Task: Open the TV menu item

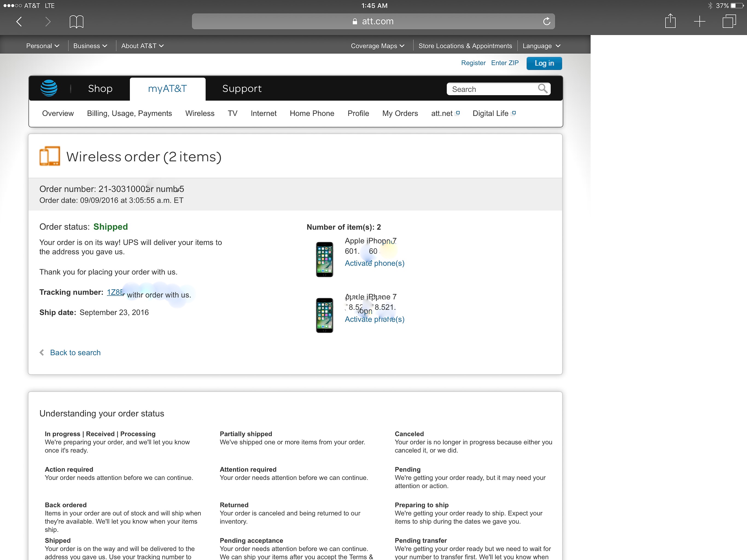Action: pyautogui.click(x=232, y=113)
